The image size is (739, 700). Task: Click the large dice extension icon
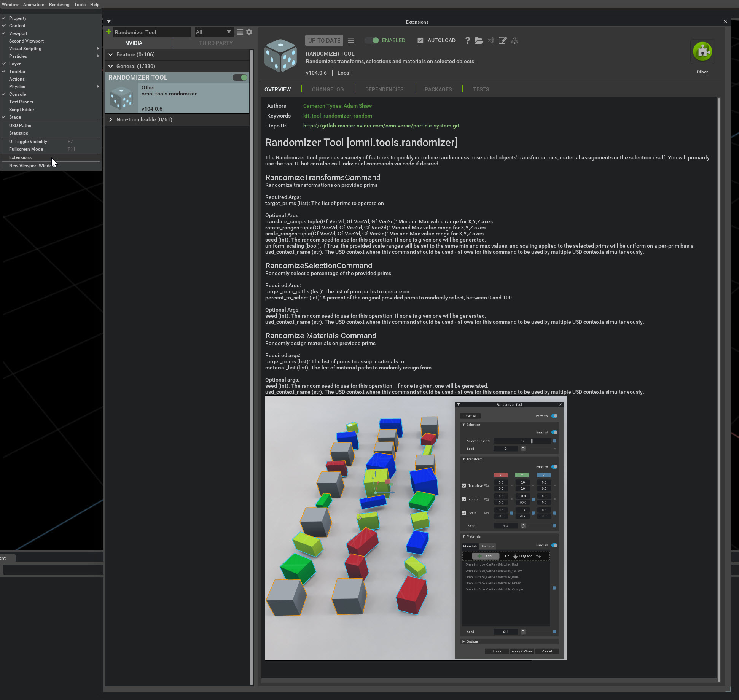[281, 56]
